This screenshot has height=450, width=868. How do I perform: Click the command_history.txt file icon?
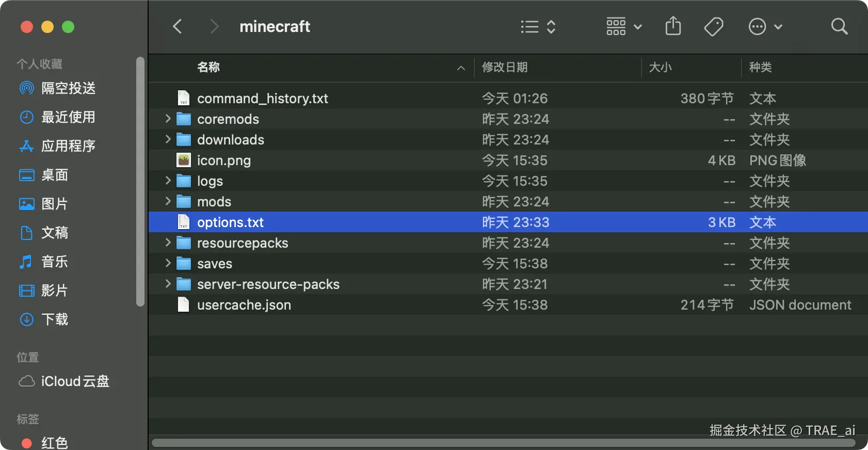(x=183, y=98)
